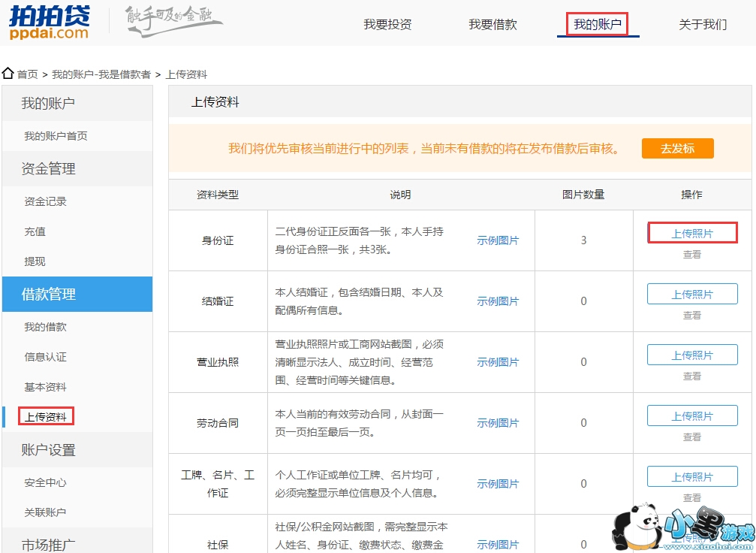
Task: Upload photo for 劳动合同 row
Action: [x=692, y=416]
